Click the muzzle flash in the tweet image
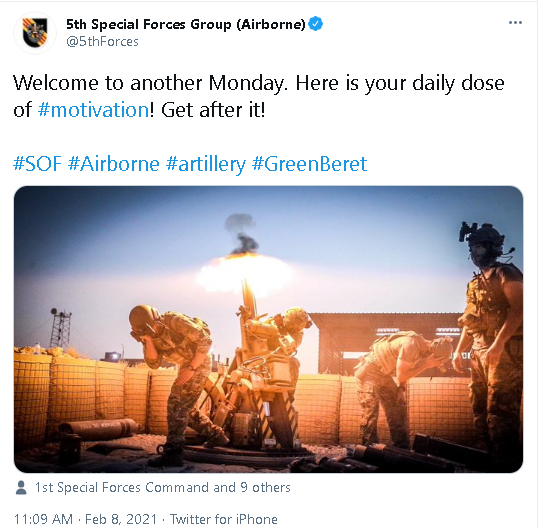This screenshot has width=555, height=528. [244, 273]
